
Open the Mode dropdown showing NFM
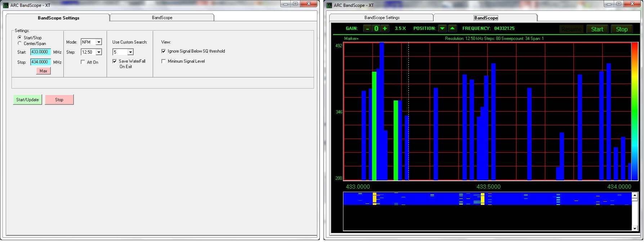98,42
